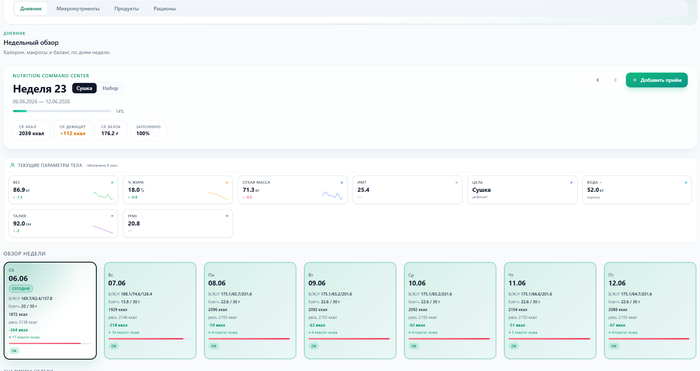Viewport: 700px width, 371px height.
Task: Click the waist purple trend line
Action: 103,229
